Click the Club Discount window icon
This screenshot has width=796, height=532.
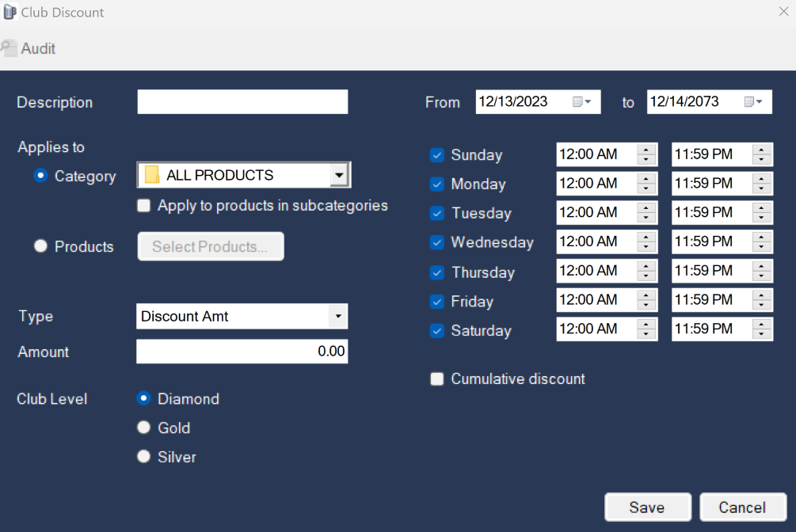tap(10, 12)
